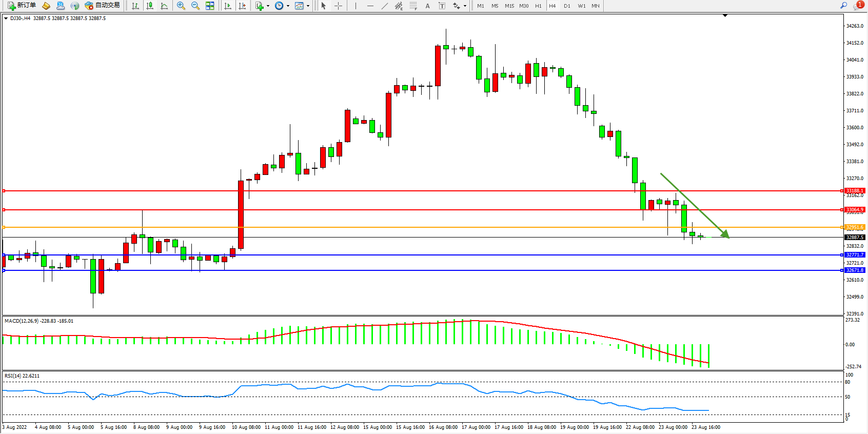Switch chart to line chart mode
Screen dimensions: 868x434
(x=164, y=6)
